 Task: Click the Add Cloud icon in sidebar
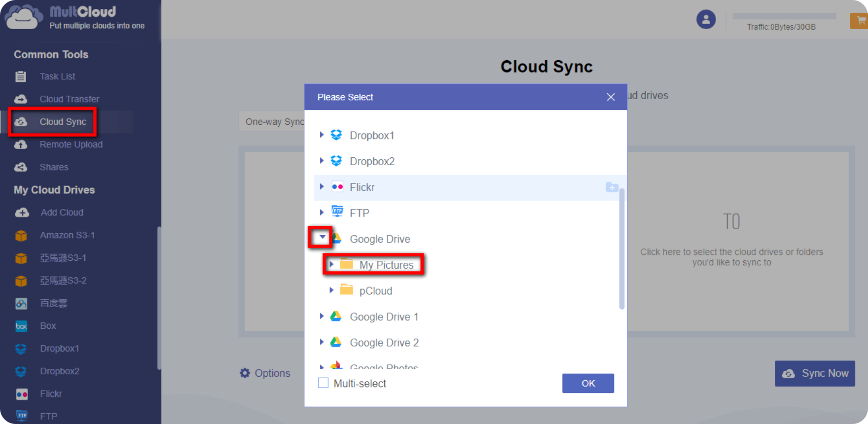coord(22,212)
